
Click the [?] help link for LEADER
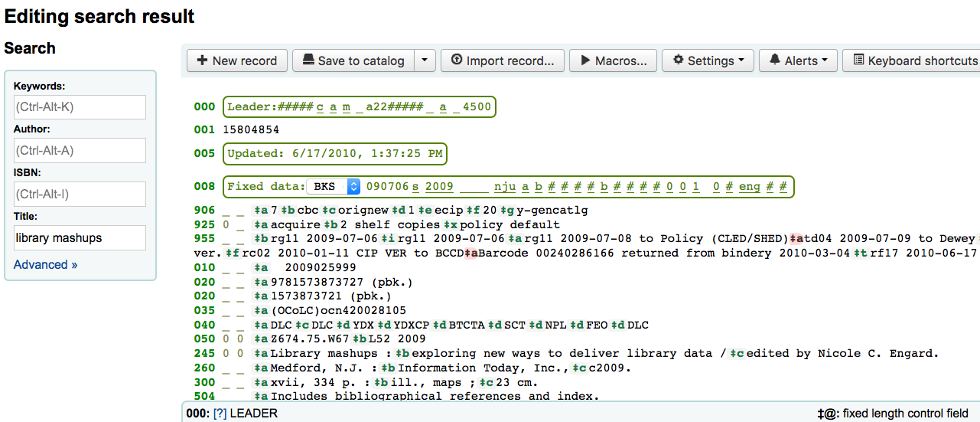pyautogui.click(x=220, y=414)
